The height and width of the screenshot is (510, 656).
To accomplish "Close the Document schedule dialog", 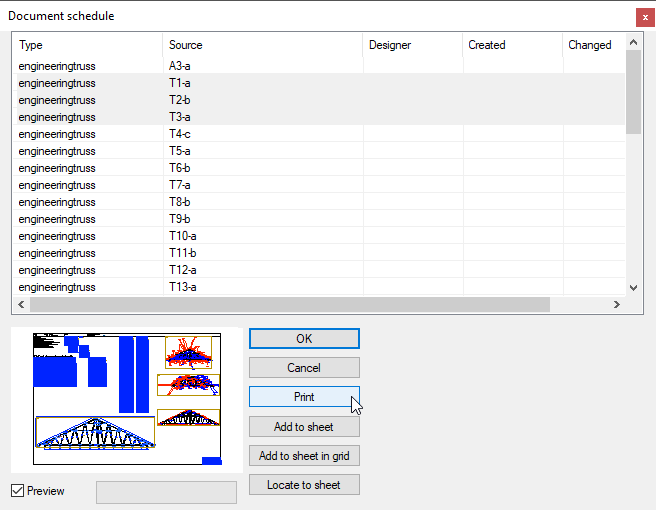I will point(644,17).
